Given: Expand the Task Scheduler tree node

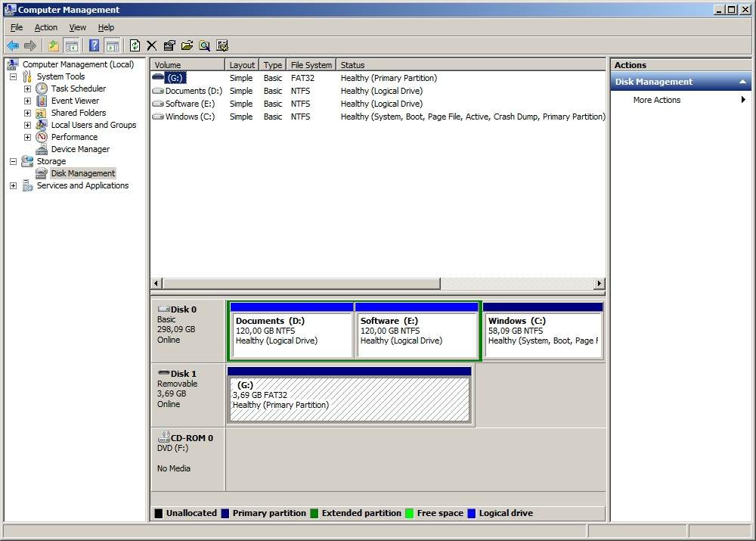Looking at the screenshot, I should coord(27,89).
